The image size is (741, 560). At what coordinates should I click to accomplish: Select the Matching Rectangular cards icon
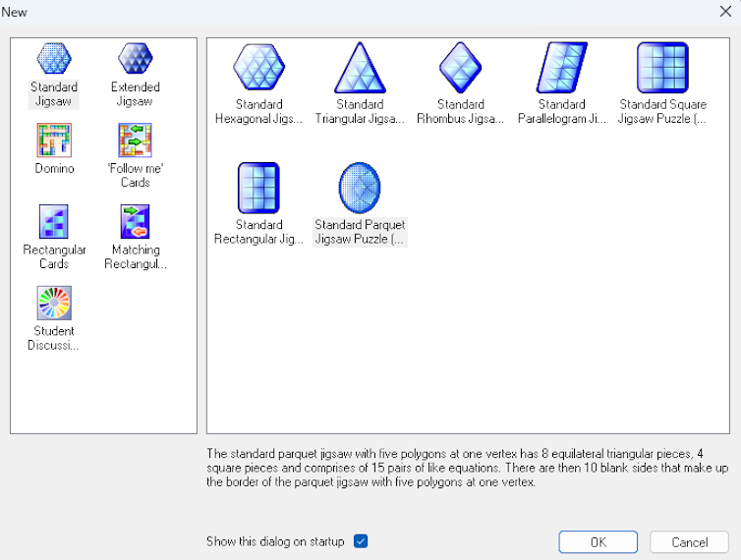(135, 222)
